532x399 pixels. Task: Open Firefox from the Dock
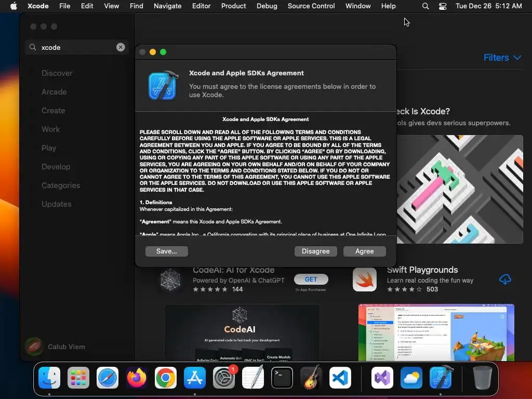137,378
